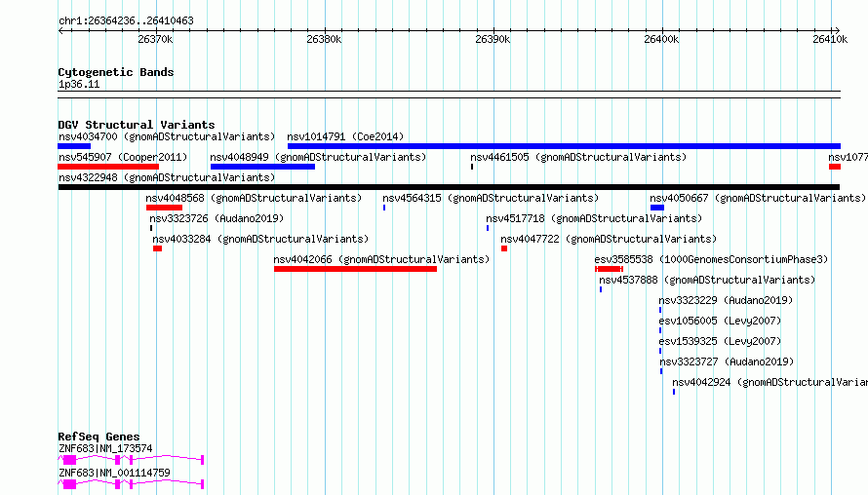Viewport: 868px width, 495px height.
Task: Click the nsv4034700 variant label
Action: point(167,136)
